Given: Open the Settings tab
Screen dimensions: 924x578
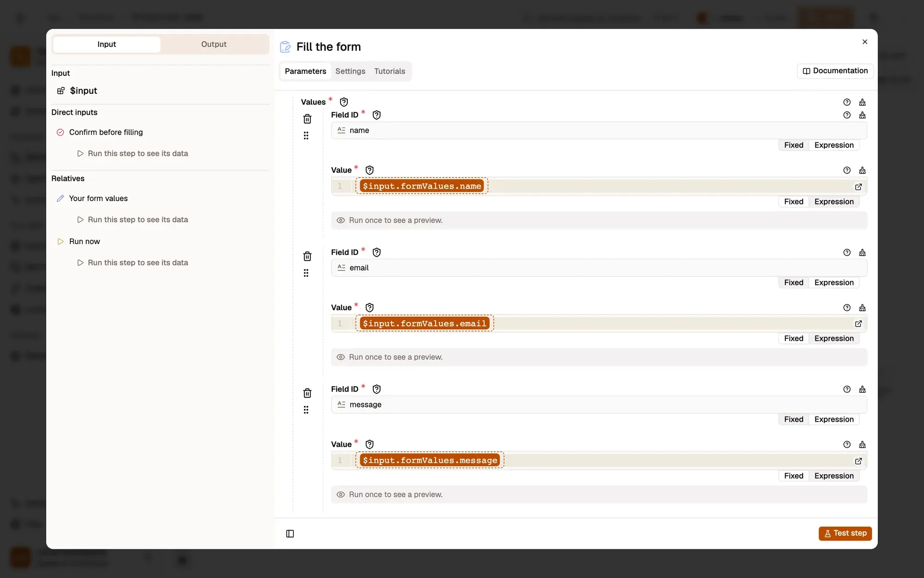Looking at the screenshot, I should click(350, 71).
